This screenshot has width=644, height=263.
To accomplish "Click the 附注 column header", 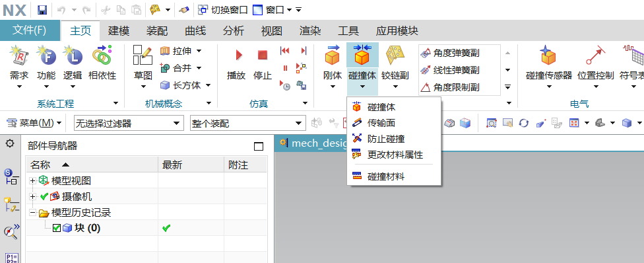I will point(245,165).
